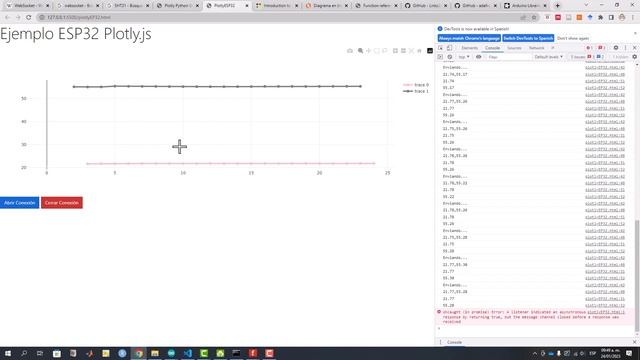Switch to the Network tab in DevTools
The width and height of the screenshot is (640, 360).
[x=537, y=48]
